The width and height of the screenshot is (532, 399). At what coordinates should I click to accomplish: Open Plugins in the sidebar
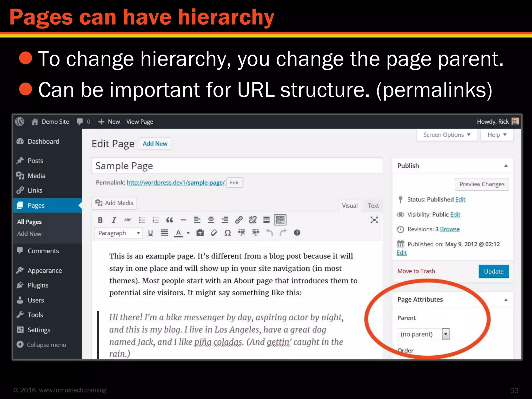38,285
